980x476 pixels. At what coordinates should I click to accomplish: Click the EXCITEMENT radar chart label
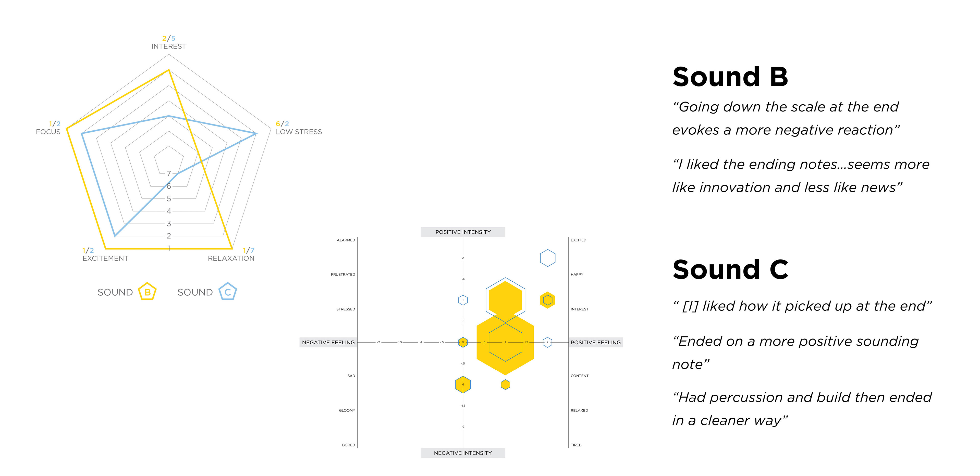[x=105, y=258]
